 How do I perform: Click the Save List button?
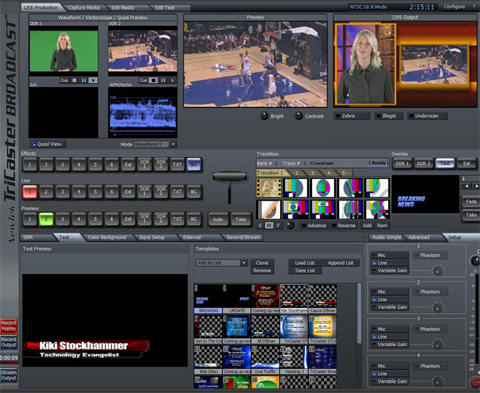tap(305, 271)
